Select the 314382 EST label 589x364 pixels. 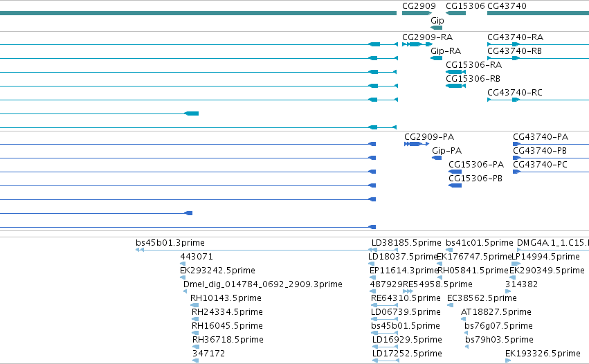point(521,284)
